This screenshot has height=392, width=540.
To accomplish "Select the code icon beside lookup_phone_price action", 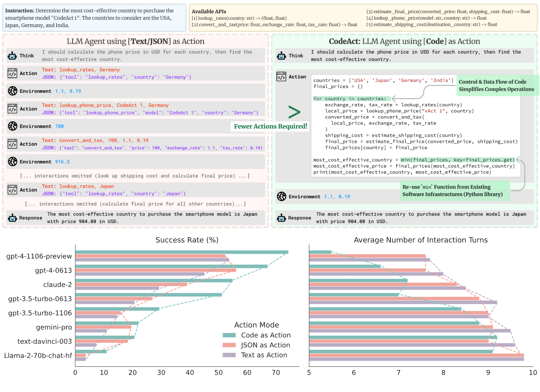I will [12, 109].
